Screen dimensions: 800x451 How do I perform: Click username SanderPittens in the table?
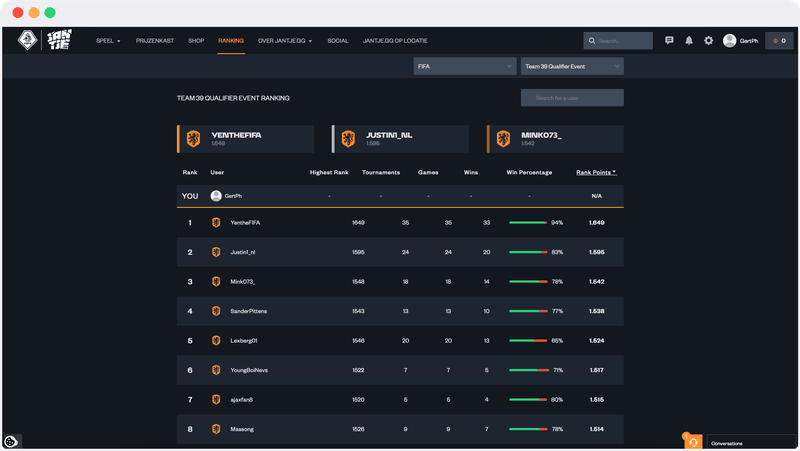[x=248, y=311]
